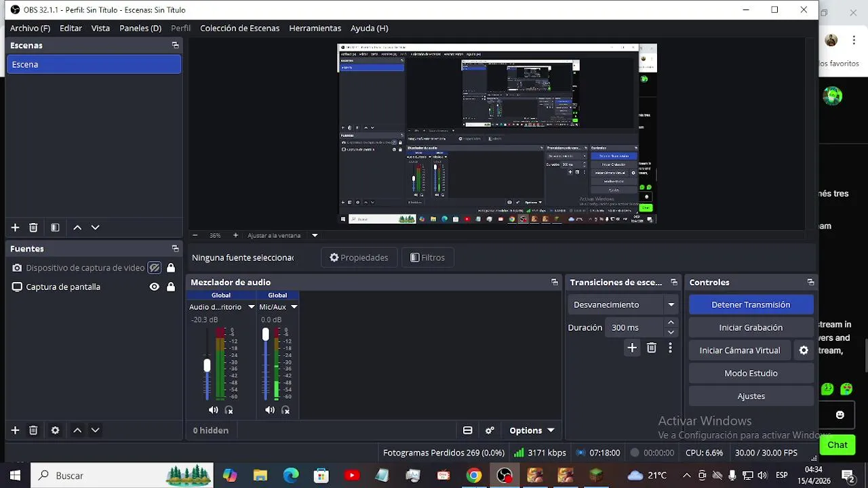Open source properties gear in Fuentes panel
Screen dimensions: 868x488
(55, 430)
